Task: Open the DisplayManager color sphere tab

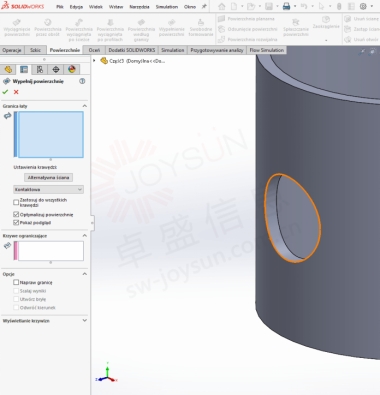Action: coord(72,69)
